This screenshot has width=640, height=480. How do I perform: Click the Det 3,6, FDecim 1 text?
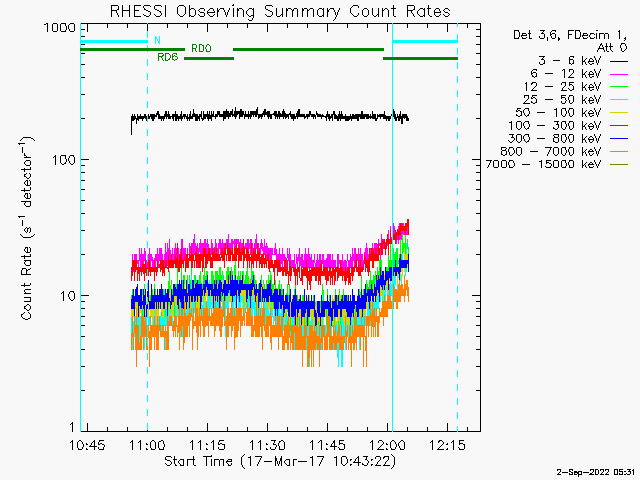[x=570, y=35]
